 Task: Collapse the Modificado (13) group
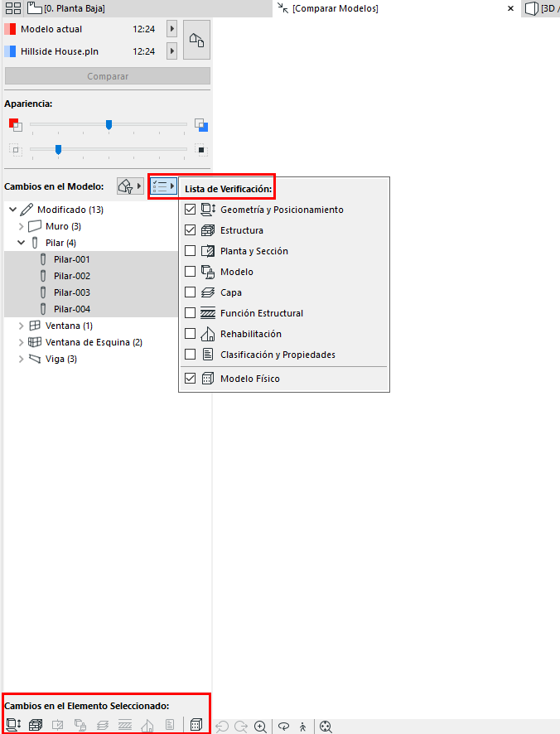[x=13, y=210]
